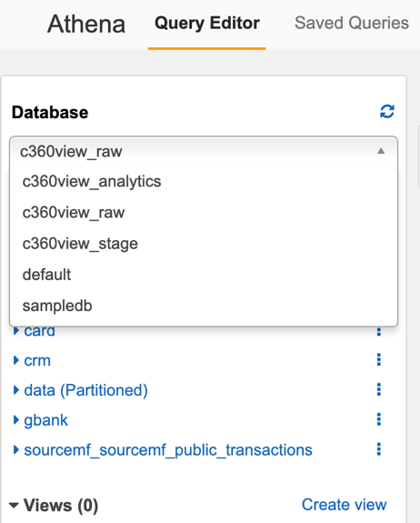
Task: Open options menu for data (Partitioned) table
Action: tap(379, 389)
